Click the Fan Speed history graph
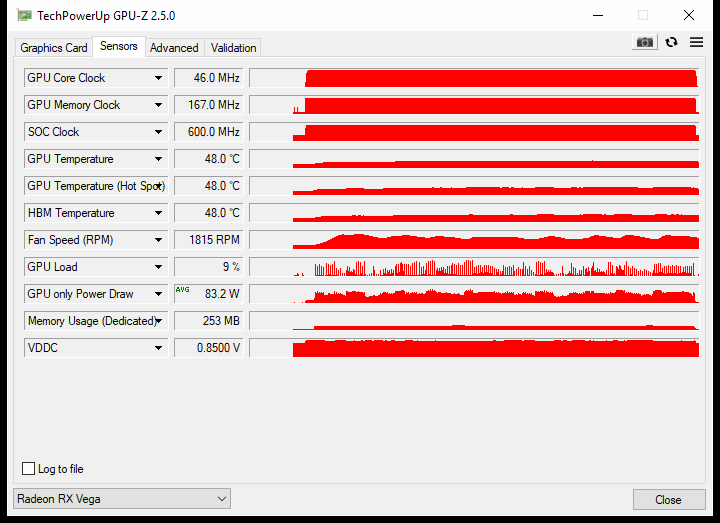 point(474,240)
